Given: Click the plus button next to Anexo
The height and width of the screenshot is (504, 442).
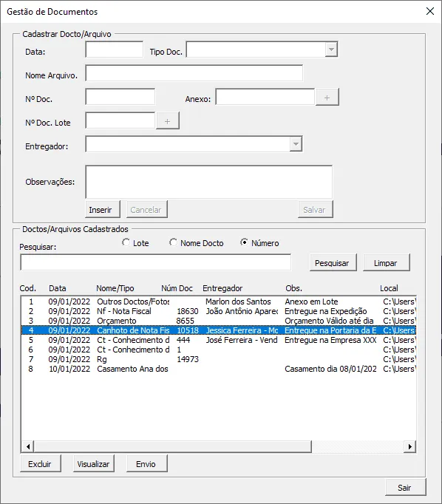Looking at the screenshot, I should pos(327,98).
